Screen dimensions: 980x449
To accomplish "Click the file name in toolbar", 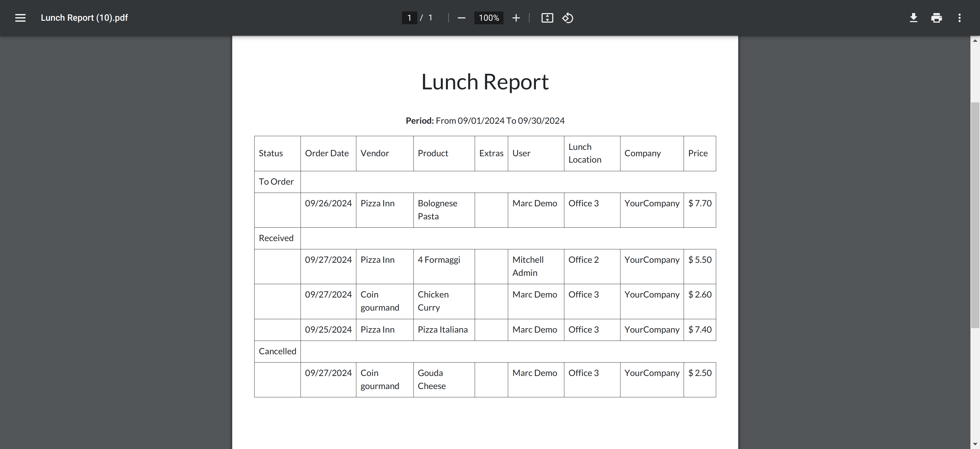I will pos(84,18).
